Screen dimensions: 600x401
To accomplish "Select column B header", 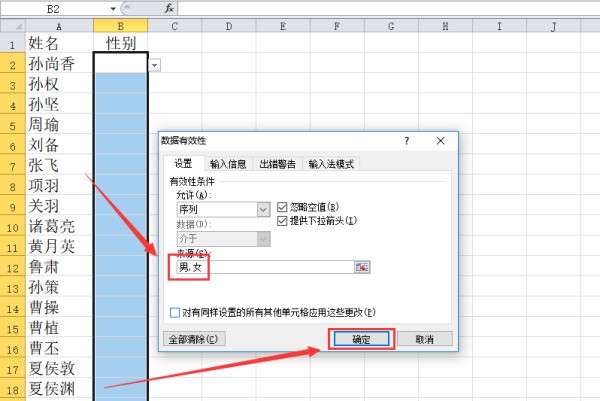I will [121, 26].
